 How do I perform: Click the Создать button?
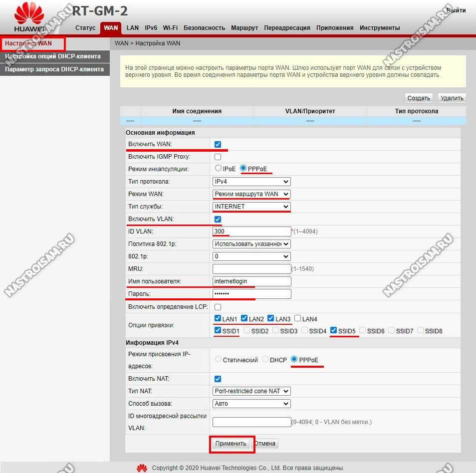[419, 98]
